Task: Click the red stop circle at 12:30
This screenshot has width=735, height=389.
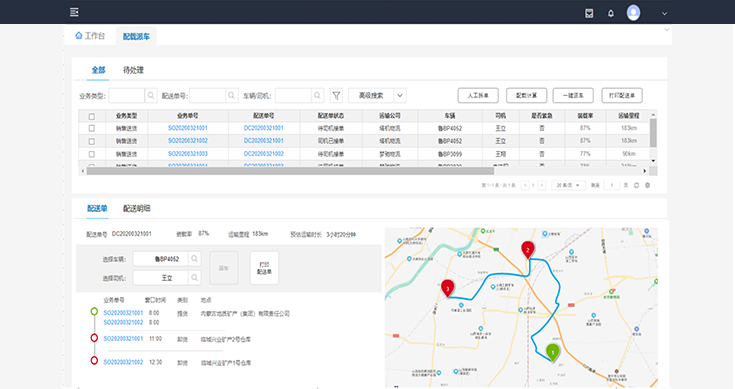Action: coord(94,361)
